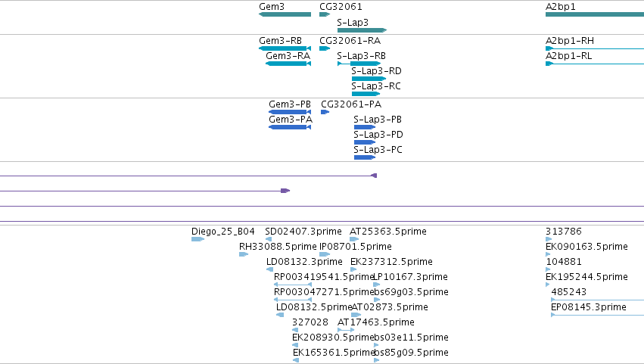
Task: Click the EK237312.5prime EST label
Action: click(391, 262)
